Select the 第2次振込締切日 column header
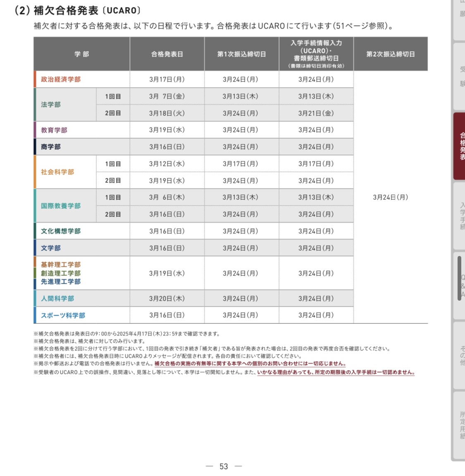This screenshot has width=465, height=476. pyautogui.click(x=390, y=54)
